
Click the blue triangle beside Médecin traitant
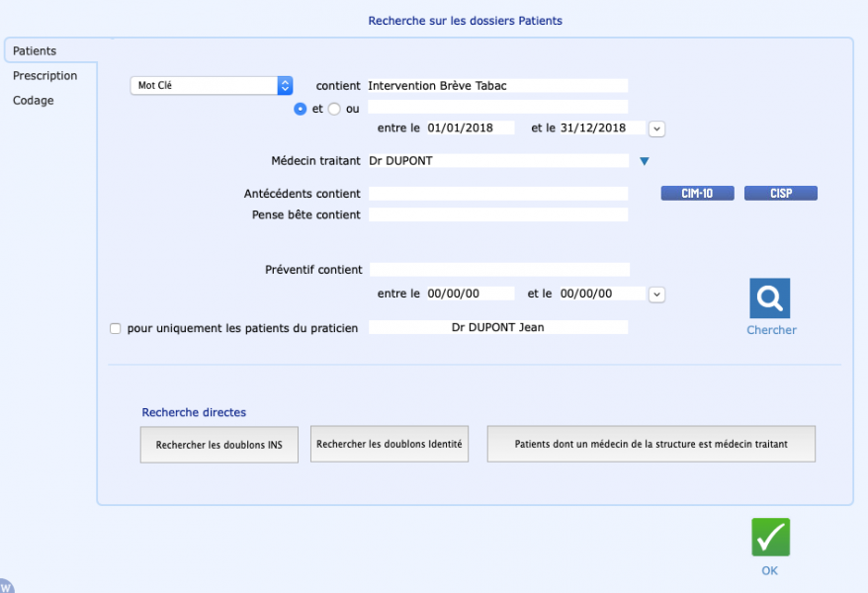tap(645, 161)
